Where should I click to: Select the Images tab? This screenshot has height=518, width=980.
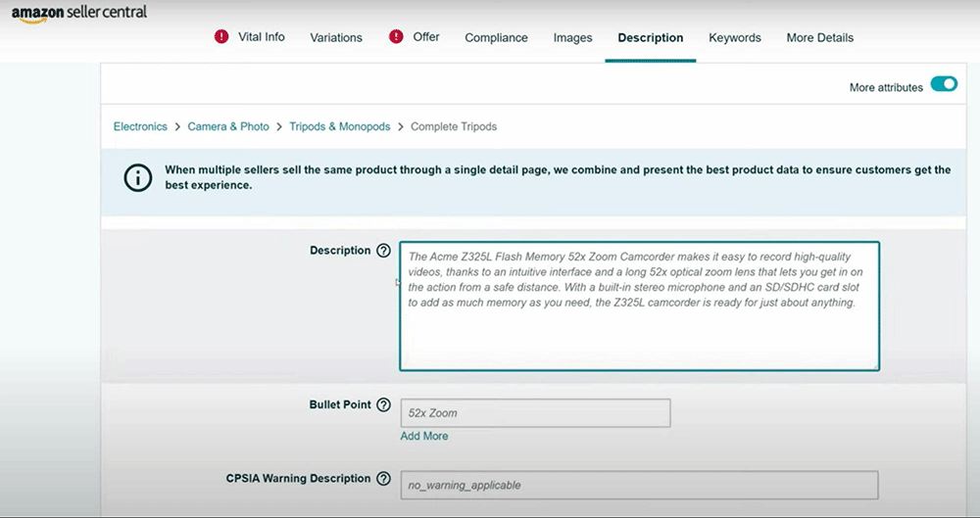[572, 38]
